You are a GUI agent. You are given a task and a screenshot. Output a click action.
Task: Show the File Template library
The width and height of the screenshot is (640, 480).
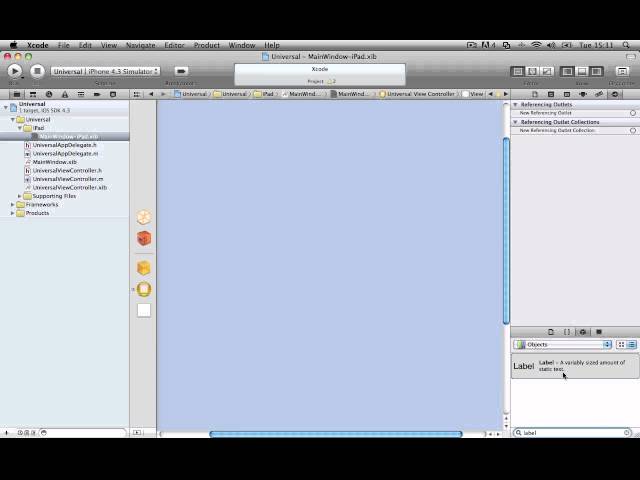(x=551, y=332)
